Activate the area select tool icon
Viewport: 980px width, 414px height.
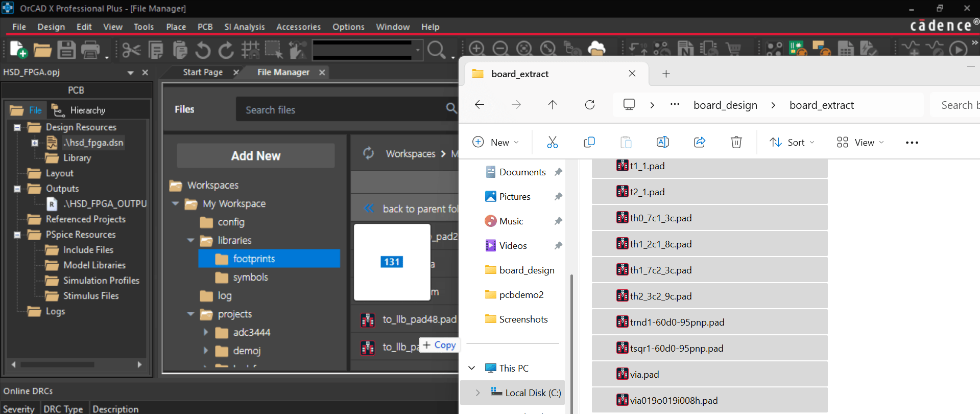click(x=274, y=50)
